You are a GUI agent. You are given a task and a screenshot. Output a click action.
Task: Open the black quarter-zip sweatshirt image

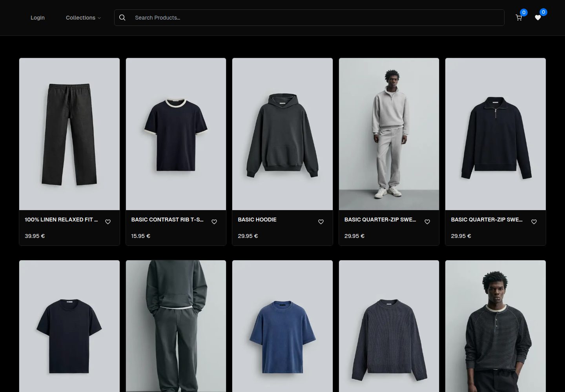point(496,134)
